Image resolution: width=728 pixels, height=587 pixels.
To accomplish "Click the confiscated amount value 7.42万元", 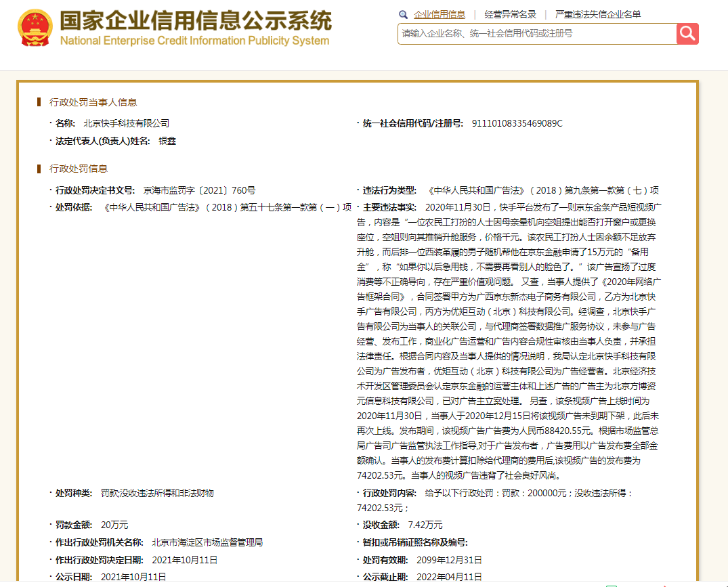I will click(x=425, y=525).
